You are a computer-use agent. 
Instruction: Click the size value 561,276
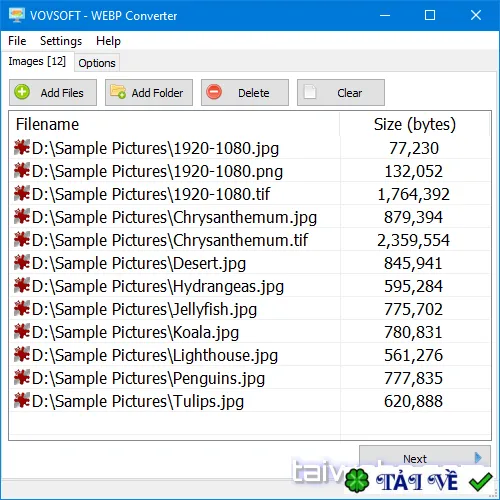click(414, 355)
